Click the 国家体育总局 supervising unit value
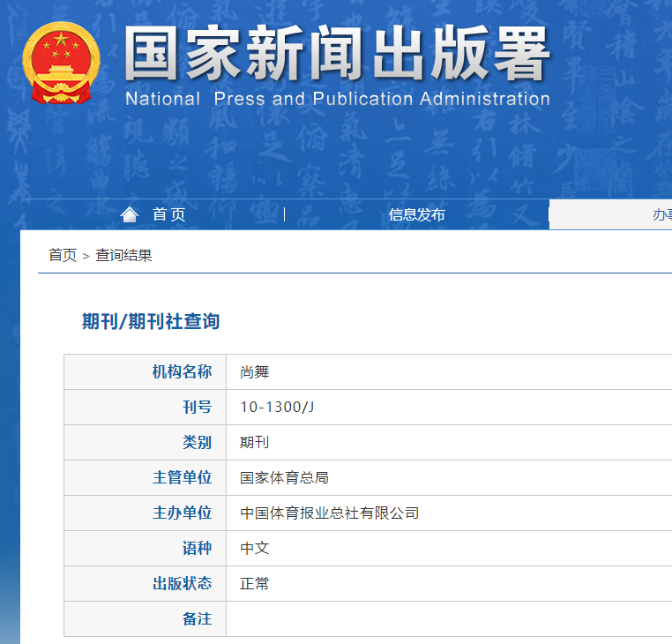The width and height of the screenshot is (672, 644). 284,477
